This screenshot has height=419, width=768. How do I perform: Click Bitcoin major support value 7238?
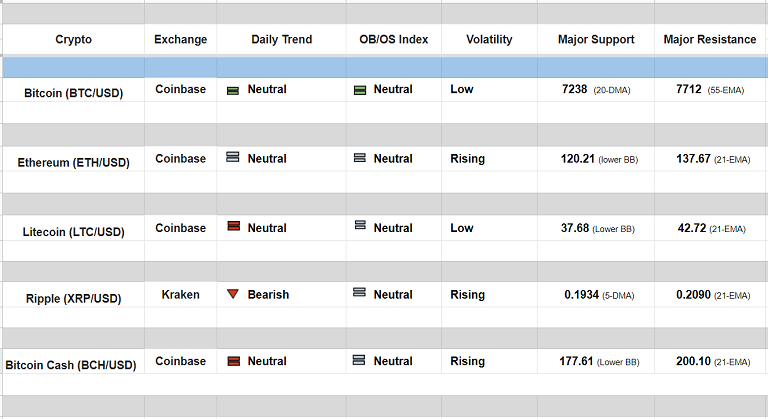pos(578,90)
